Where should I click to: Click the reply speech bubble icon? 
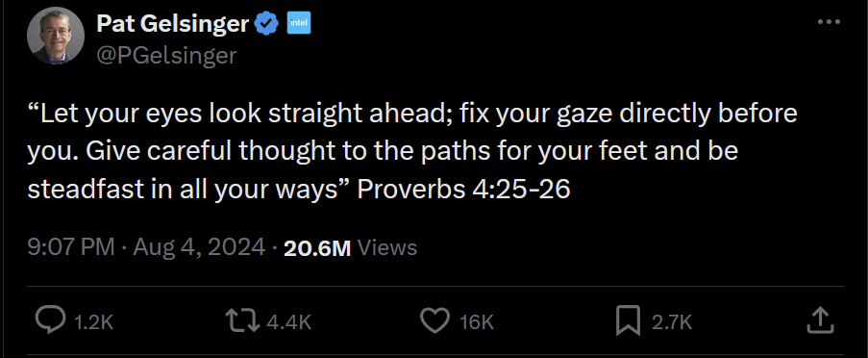(50, 320)
